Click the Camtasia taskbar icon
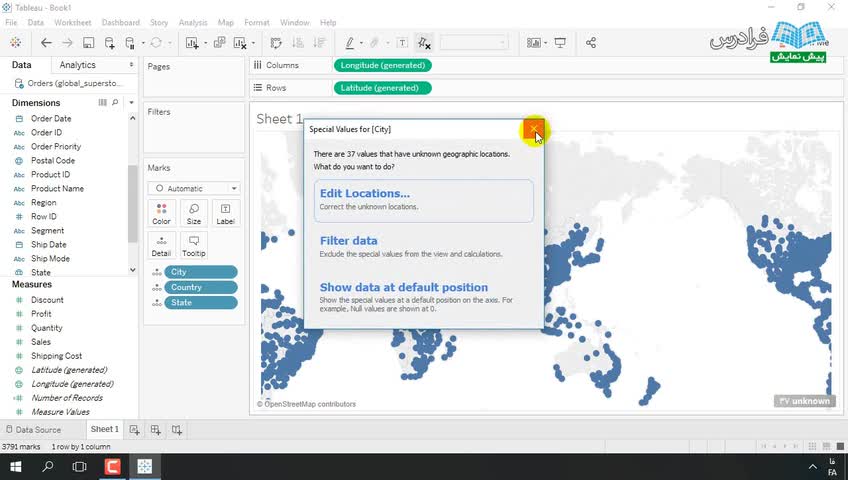 point(112,466)
